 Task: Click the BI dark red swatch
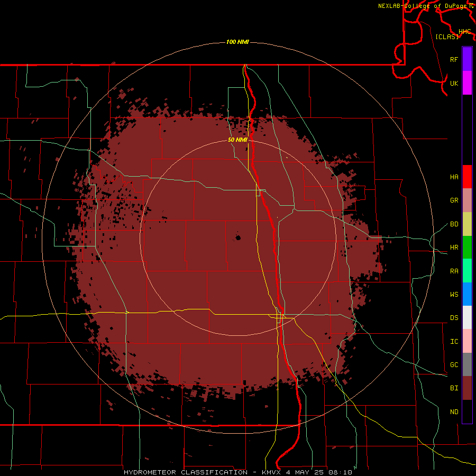(467, 388)
